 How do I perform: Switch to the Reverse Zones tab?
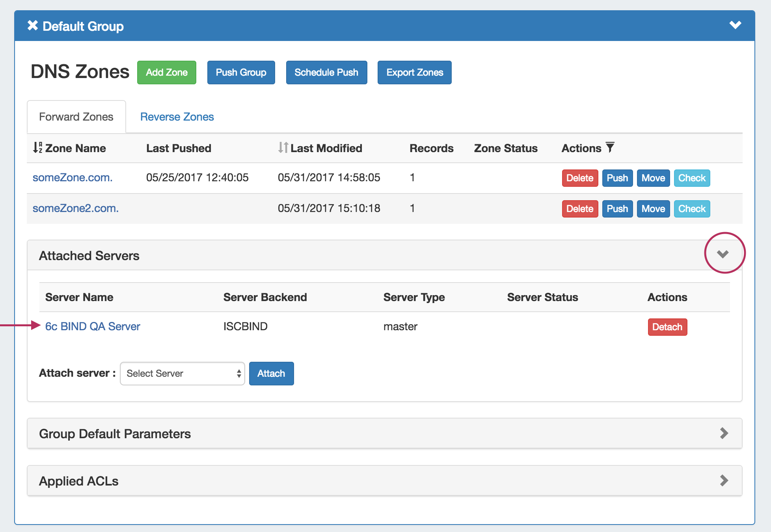[177, 117]
